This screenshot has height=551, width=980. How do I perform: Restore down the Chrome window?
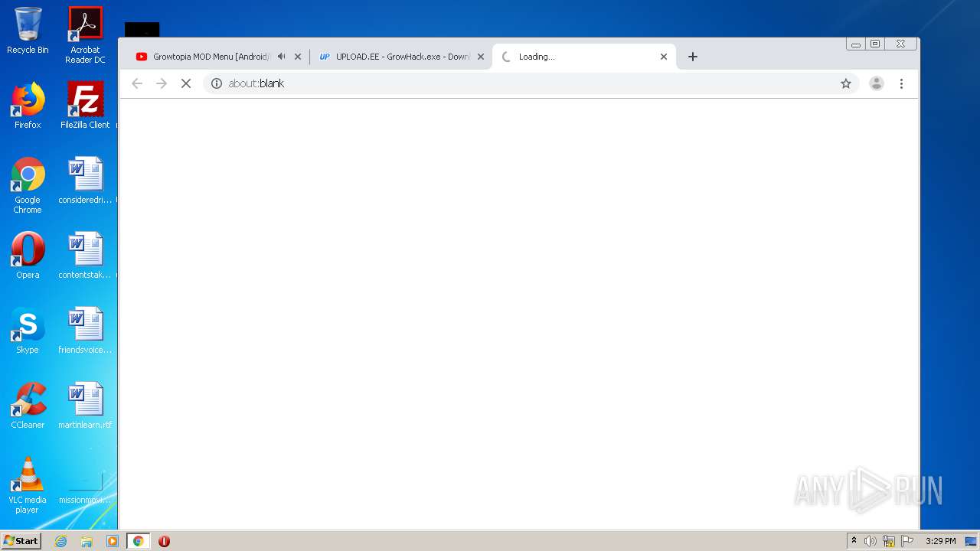(875, 44)
